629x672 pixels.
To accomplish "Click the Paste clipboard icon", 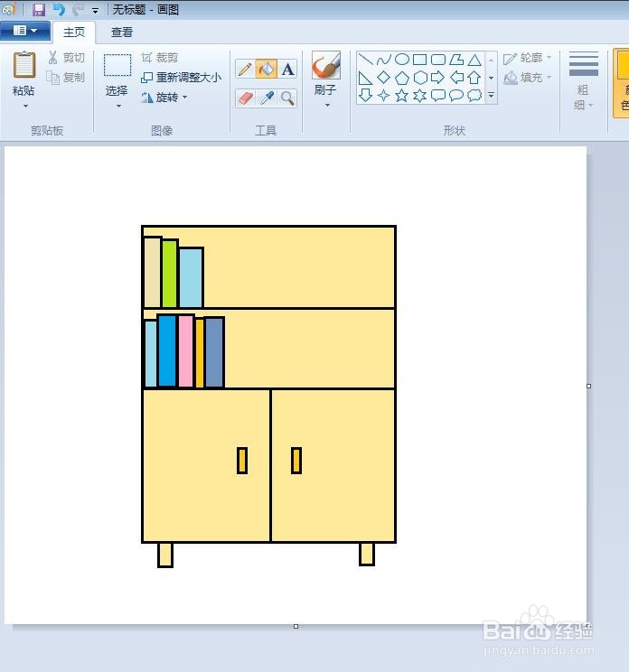I will coord(24,65).
